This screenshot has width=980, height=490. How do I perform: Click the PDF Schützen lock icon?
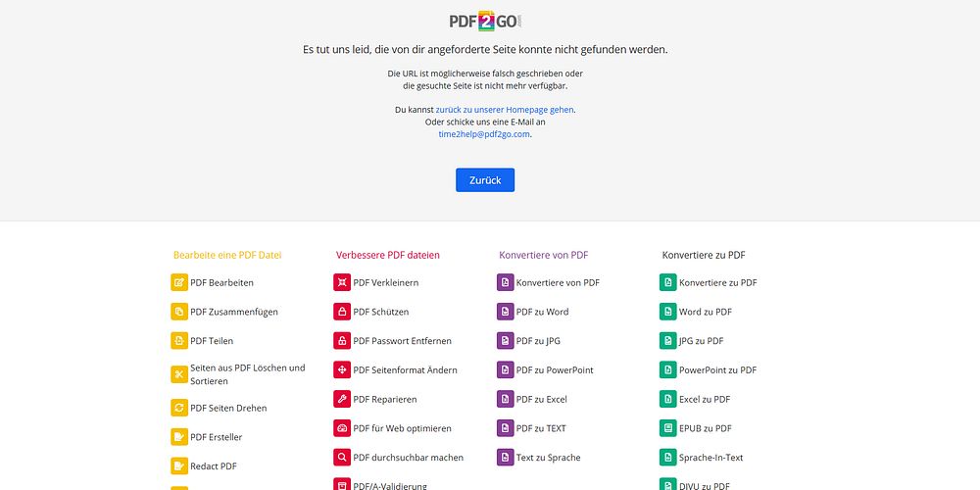(342, 312)
